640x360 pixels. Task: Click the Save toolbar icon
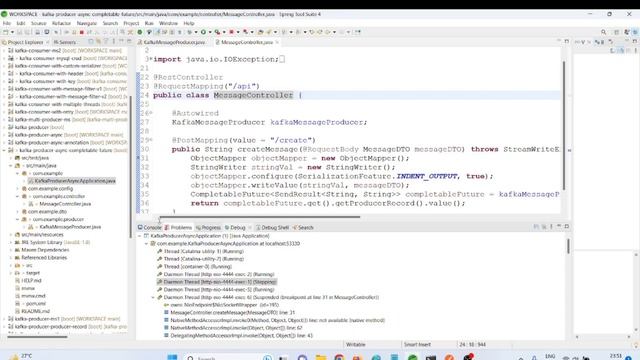pyautogui.click(x=20, y=32)
